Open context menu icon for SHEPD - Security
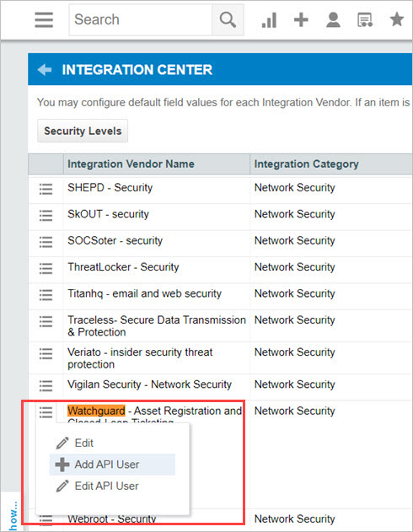Image resolution: width=413 pixels, height=532 pixels. click(x=46, y=189)
